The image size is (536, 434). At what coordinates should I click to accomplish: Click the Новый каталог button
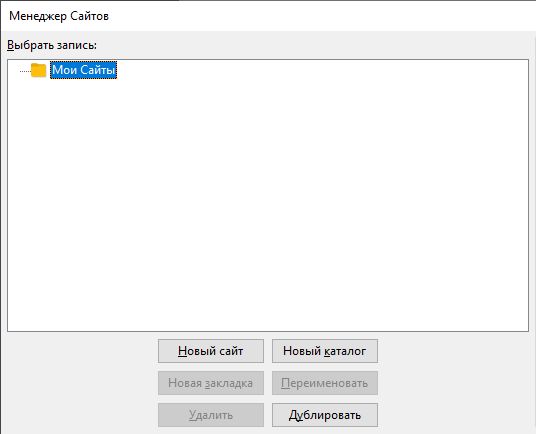[x=325, y=351]
